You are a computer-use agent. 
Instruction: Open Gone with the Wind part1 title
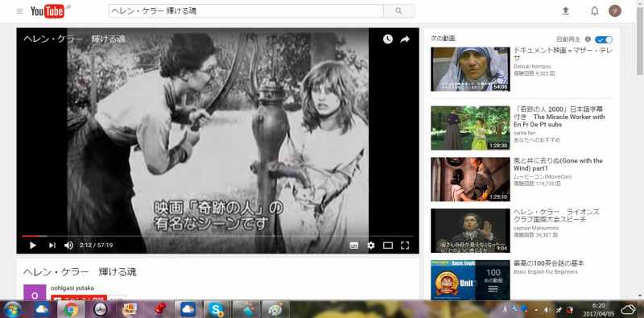point(558,165)
